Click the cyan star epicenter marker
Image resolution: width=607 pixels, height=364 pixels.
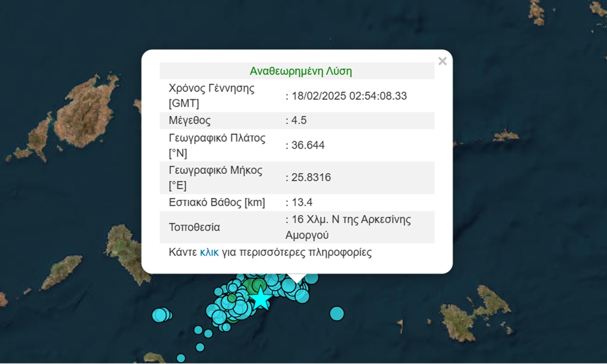coord(261,299)
